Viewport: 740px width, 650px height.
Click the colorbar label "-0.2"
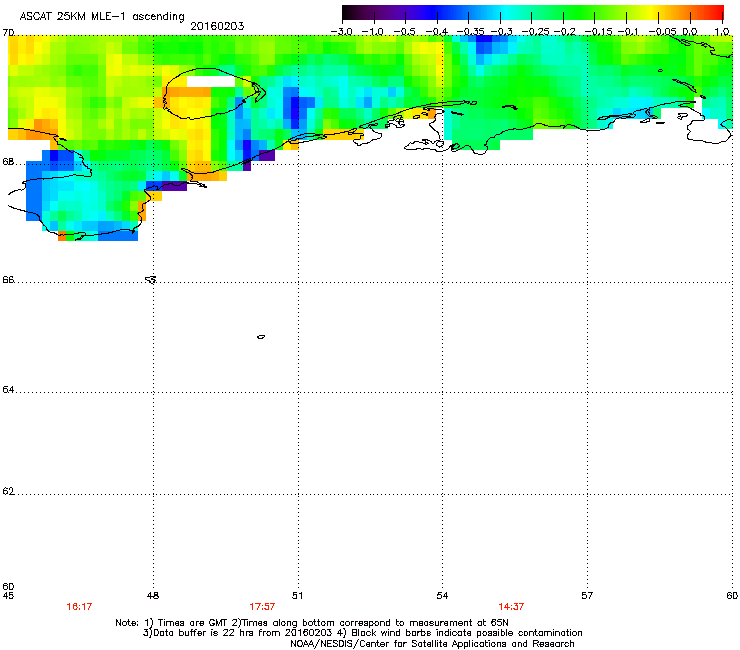pos(564,32)
